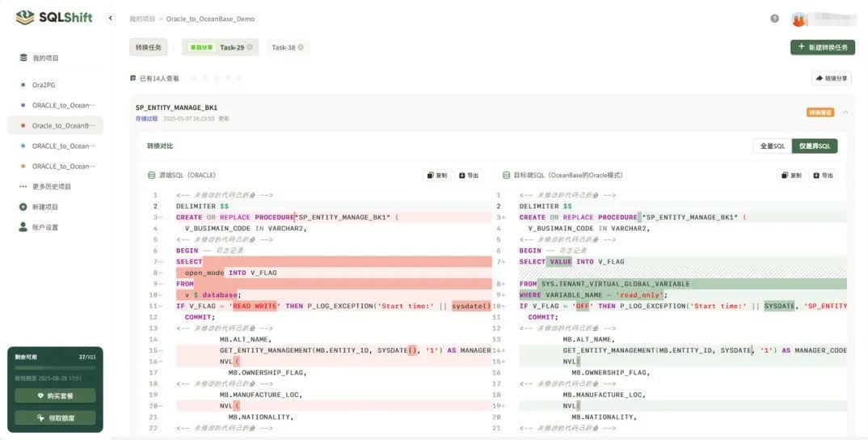Click the MB.NATIONALITY line in source SQL
The height and width of the screenshot is (440, 868).
click(261, 417)
